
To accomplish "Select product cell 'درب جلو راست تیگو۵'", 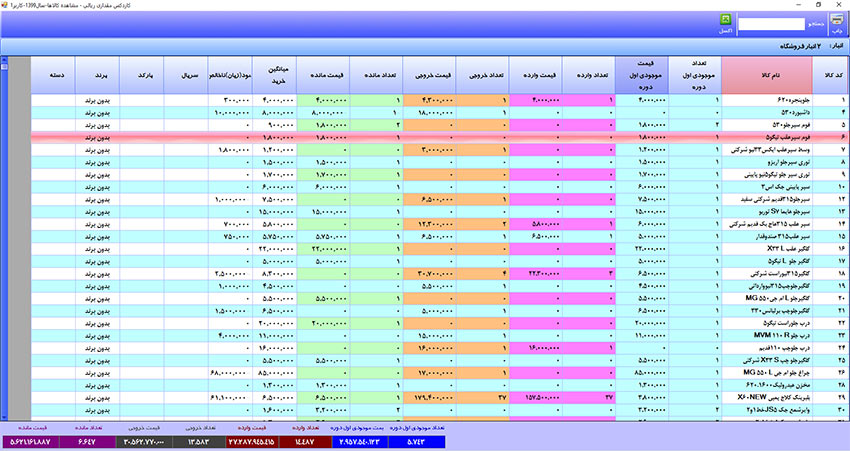I will click(767, 323).
